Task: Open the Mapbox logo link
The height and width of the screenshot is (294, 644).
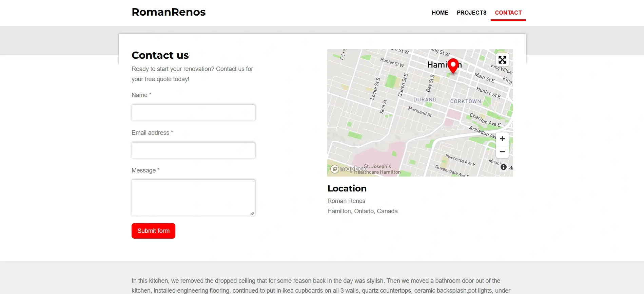Action: [x=348, y=169]
